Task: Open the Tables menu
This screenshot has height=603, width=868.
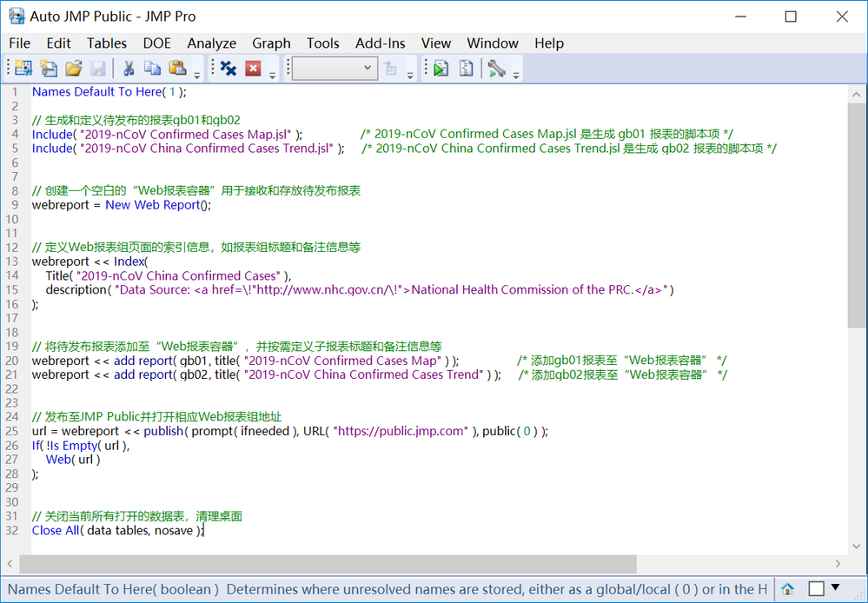Action: [107, 43]
